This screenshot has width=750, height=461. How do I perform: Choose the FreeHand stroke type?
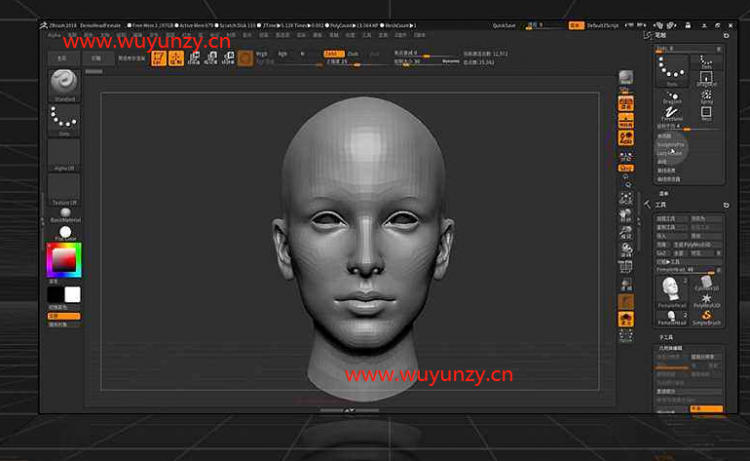673,113
